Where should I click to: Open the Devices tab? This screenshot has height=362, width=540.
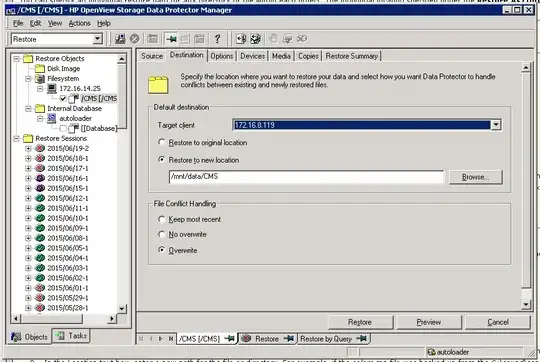click(252, 56)
